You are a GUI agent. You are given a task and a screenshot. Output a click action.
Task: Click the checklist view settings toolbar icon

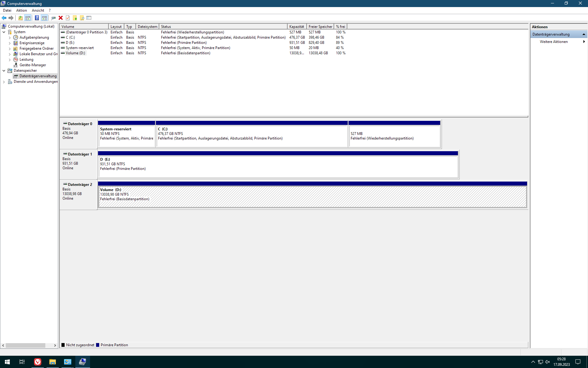pyautogui.click(x=89, y=18)
